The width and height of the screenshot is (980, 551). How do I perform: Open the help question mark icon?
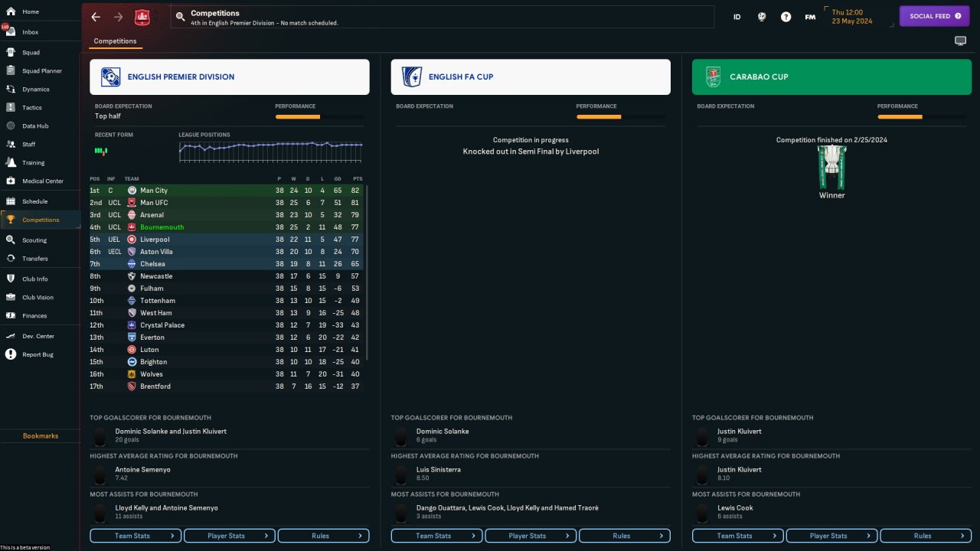pyautogui.click(x=786, y=17)
